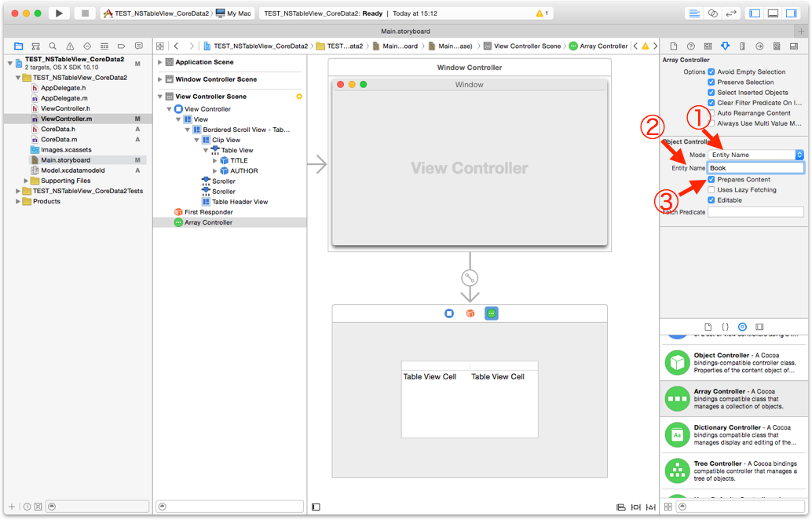Click the Entity Name text field
The width and height of the screenshot is (812, 520).
click(755, 168)
